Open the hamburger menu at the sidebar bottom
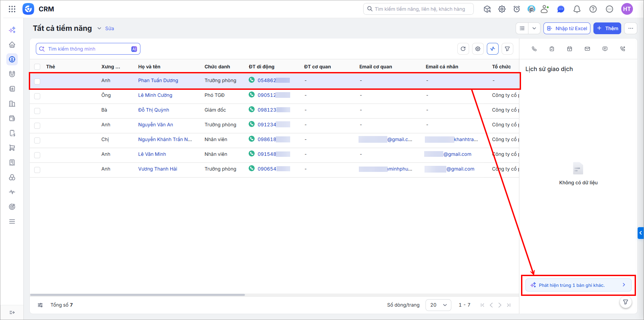644x320 pixels. [x=12, y=221]
